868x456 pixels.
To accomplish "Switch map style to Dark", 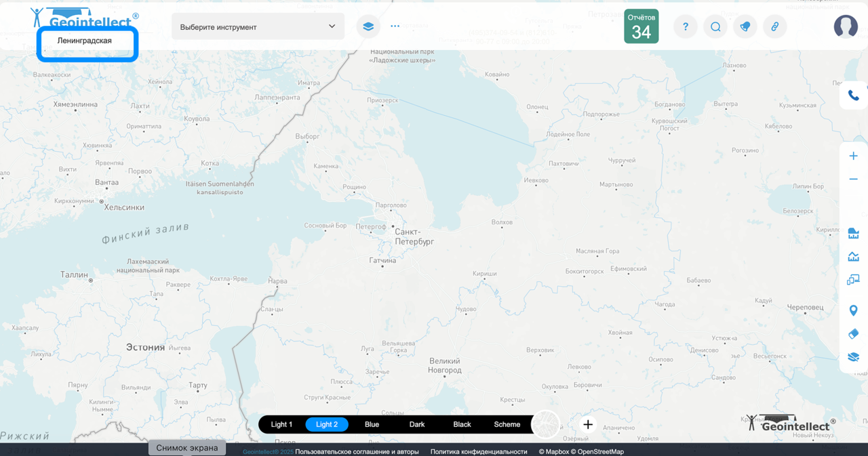I will coord(417,424).
